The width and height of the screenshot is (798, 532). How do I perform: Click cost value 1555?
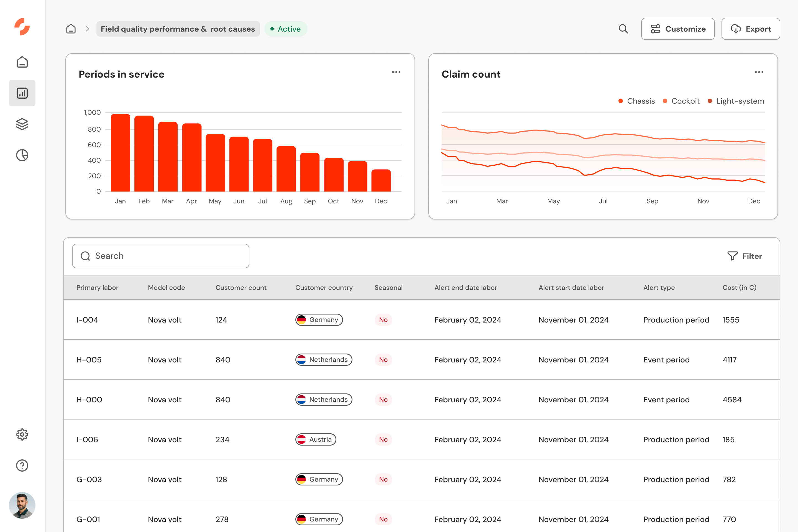(x=731, y=319)
